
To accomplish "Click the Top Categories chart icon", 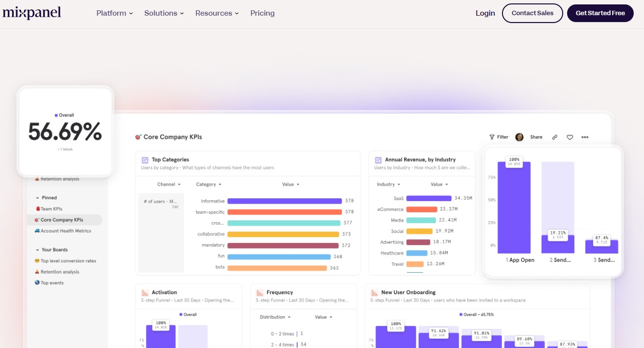I will [145, 160].
